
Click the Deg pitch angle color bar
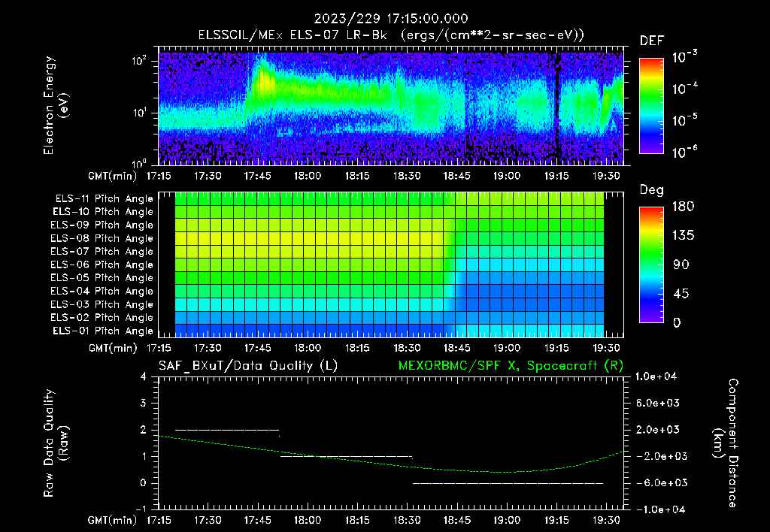pyautogui.click(x=651, y=264)
